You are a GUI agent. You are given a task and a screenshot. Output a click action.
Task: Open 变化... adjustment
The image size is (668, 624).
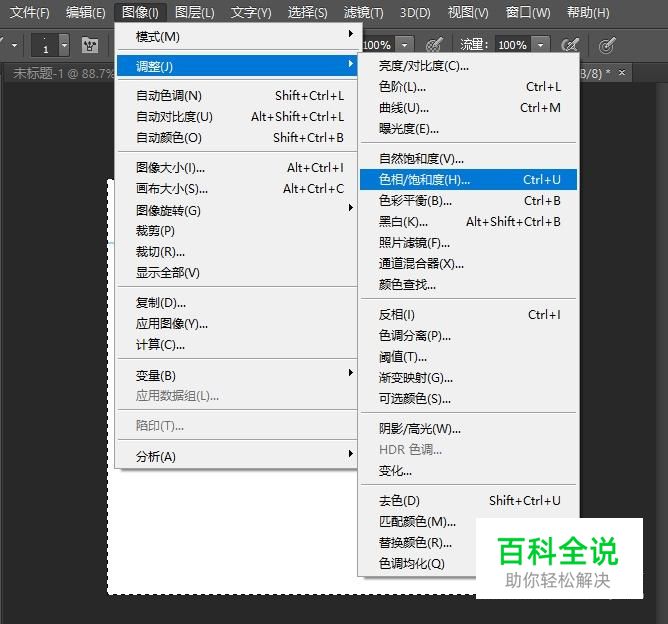[x=468, y=470]
